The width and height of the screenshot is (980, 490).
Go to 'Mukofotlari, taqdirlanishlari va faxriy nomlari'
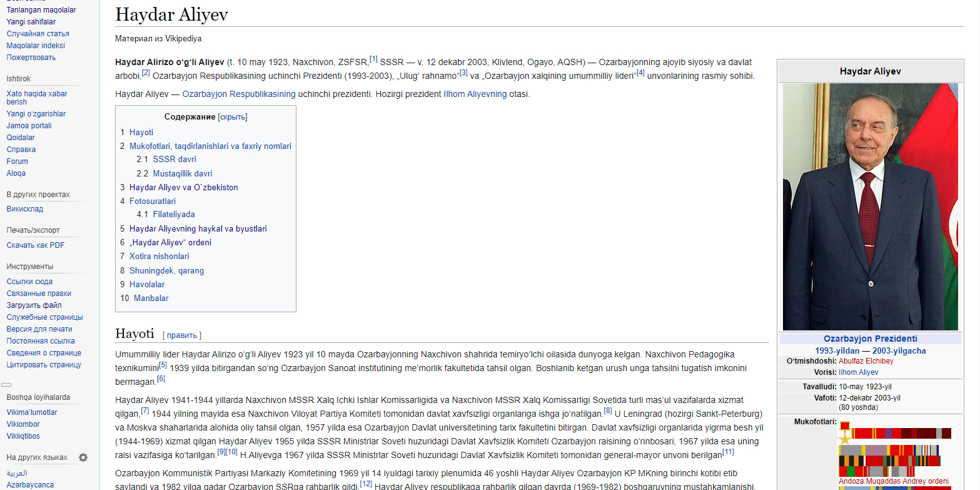(x=210, y=146)
